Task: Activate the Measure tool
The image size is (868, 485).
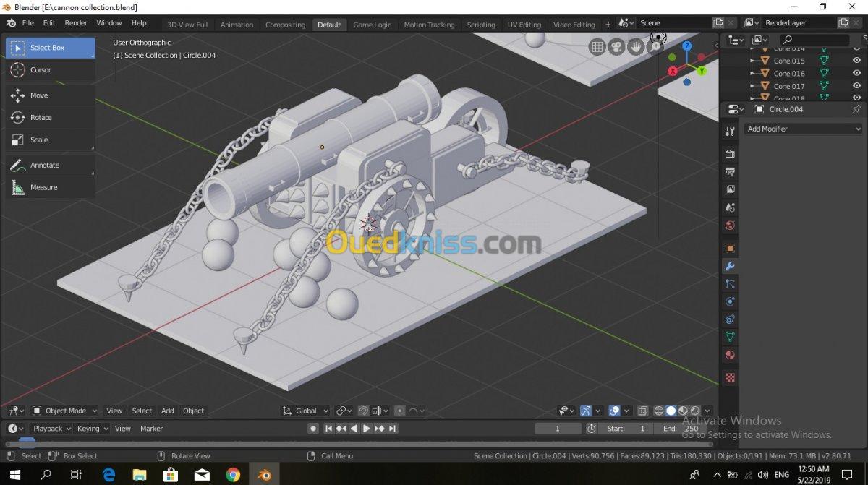Action: coord(51,188)
